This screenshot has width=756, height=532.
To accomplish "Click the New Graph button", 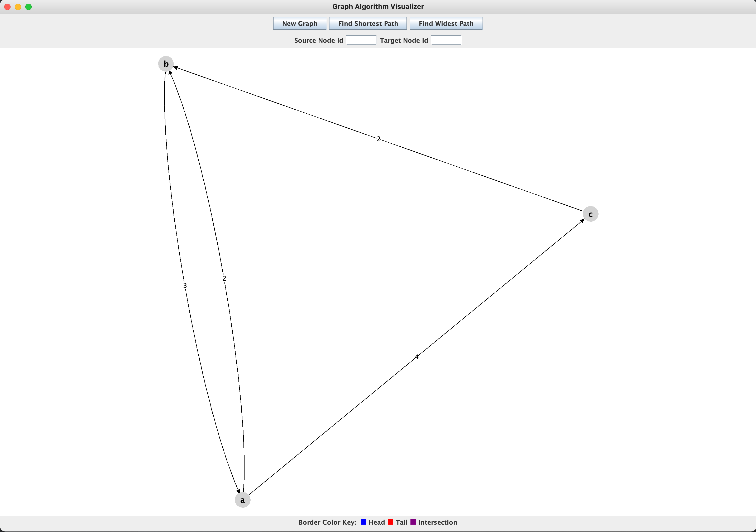I will coord(300,24).
